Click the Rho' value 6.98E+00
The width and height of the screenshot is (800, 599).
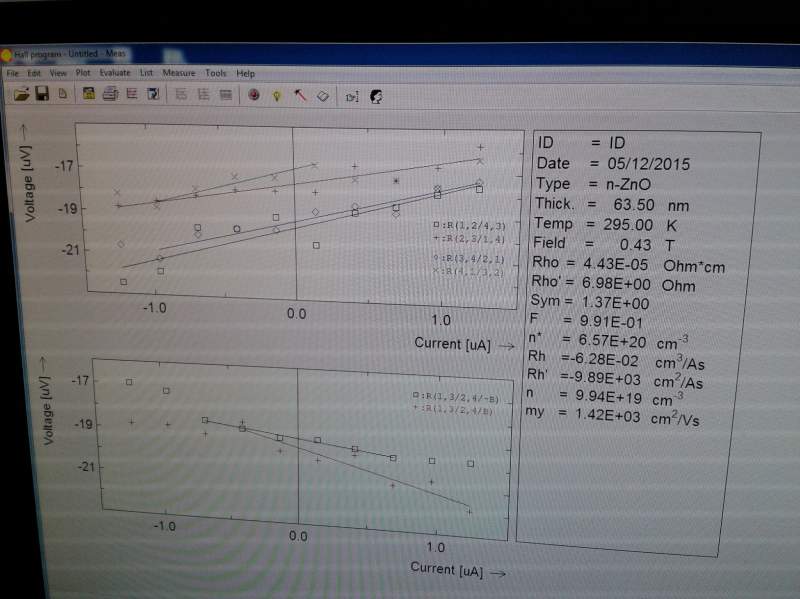click(616, 284)
